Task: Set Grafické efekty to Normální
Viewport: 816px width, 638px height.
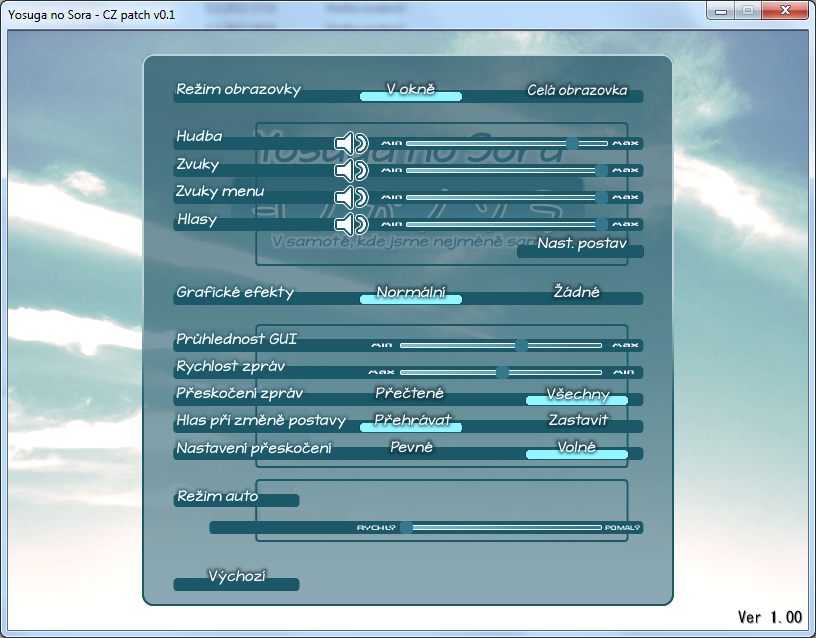Action: [x=410, y=295]
